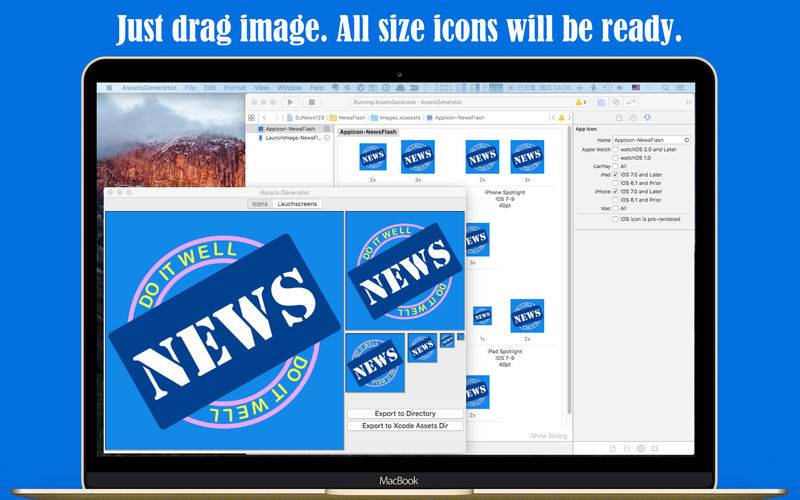The height and width of the screenshot is (500, 800).
Task: Switch to the Lauchscreens tab
Action: click(297, 204)
